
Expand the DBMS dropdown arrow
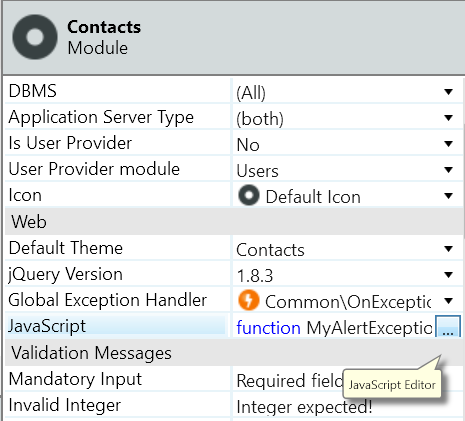point(449,92)
